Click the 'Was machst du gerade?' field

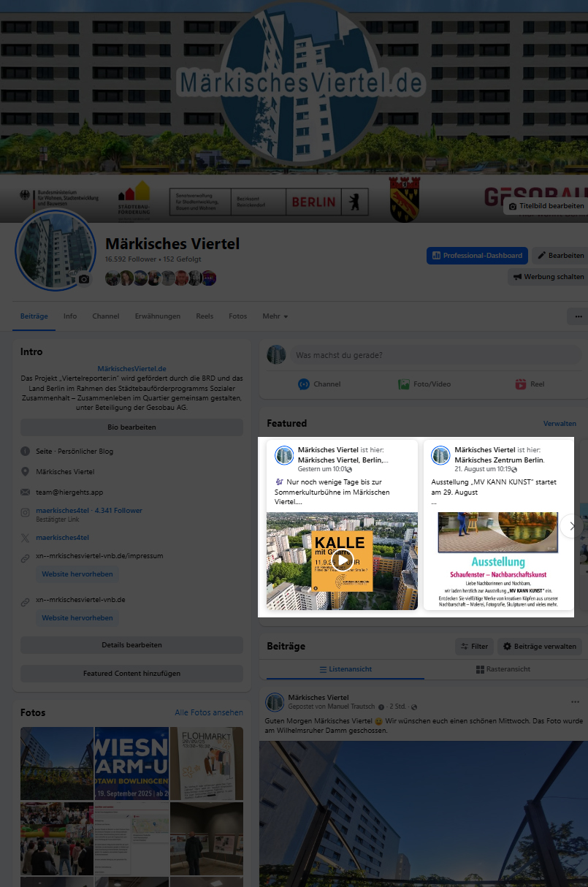pyautogui.click(x=436, y=356)
